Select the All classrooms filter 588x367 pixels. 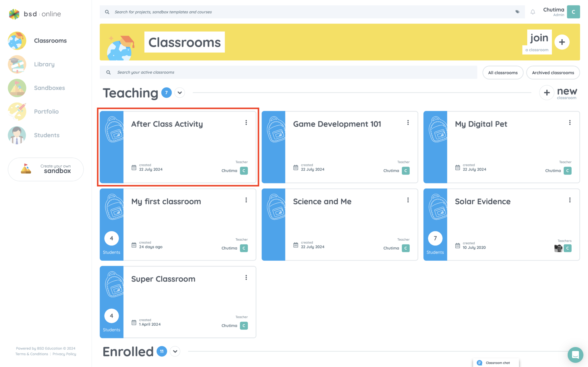(x=503, y=72)
